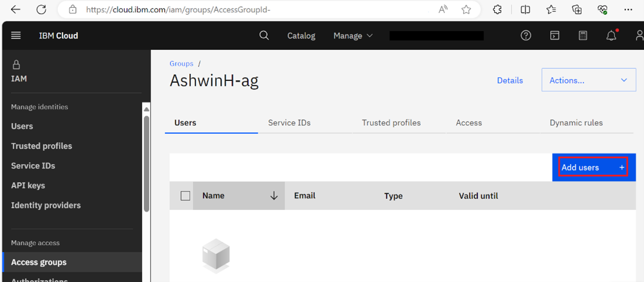This screenshot has height=282, width=644.
Task: Open the Actions... dropdown
Action: [x=588, y=80]
